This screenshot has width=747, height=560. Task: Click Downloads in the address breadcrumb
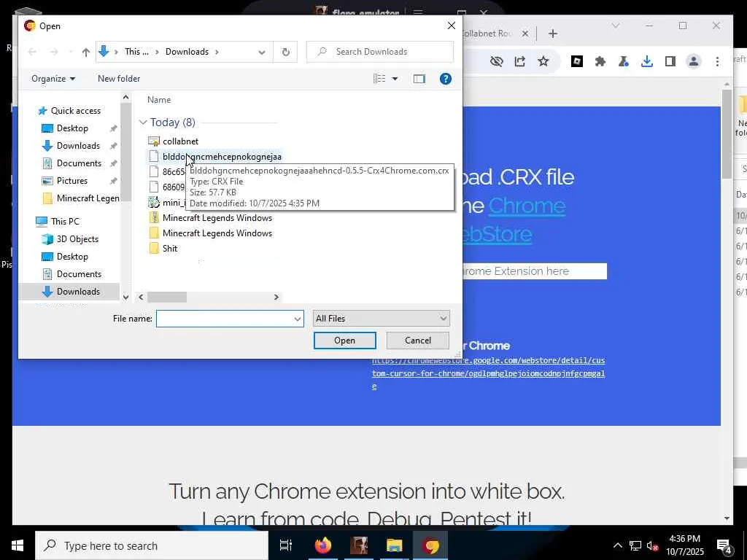[x=187, y=52]
